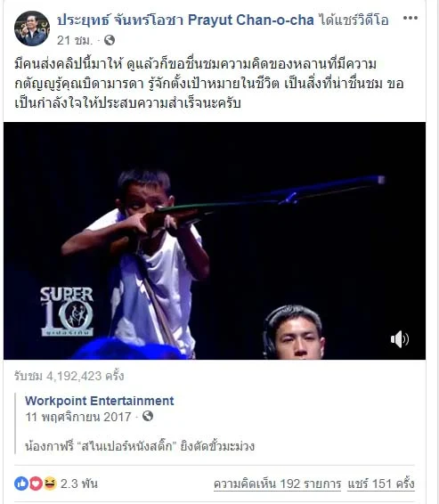Click the Super 10 logo watermark
The image size is (439, 504).
[x=67, y=312]
